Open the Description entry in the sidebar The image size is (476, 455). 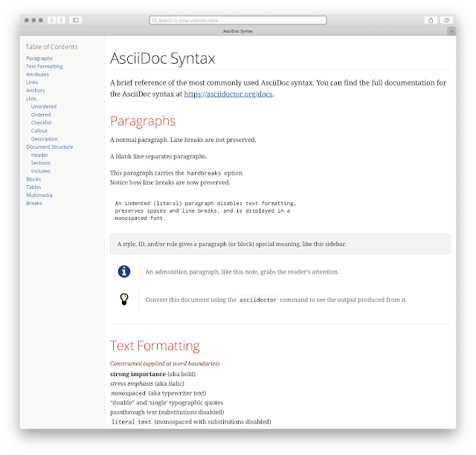tap(44, 139)
